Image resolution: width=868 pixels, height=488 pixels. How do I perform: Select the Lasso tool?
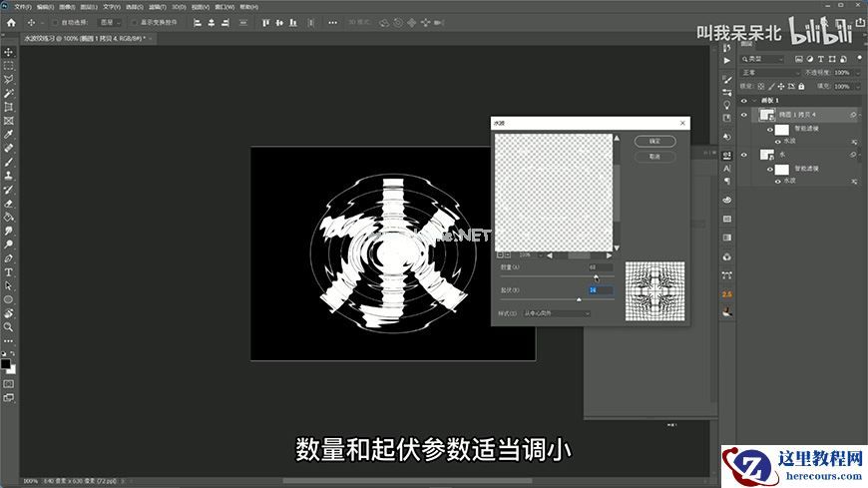(8, 79)
